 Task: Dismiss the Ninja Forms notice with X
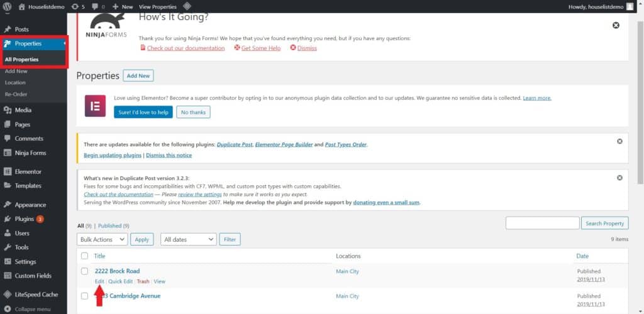(616, 25)
